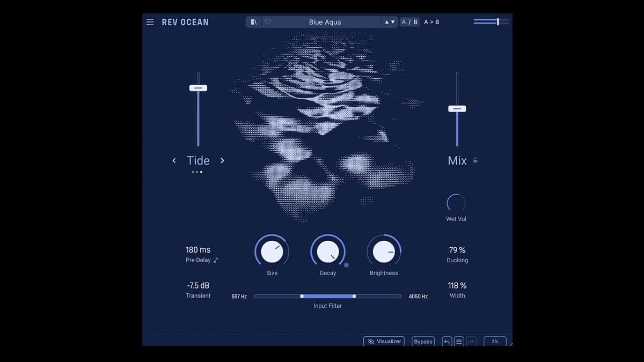The image size is (644, 362).
Task: Click the Tide slider handle
Action: tap(198, 88)
